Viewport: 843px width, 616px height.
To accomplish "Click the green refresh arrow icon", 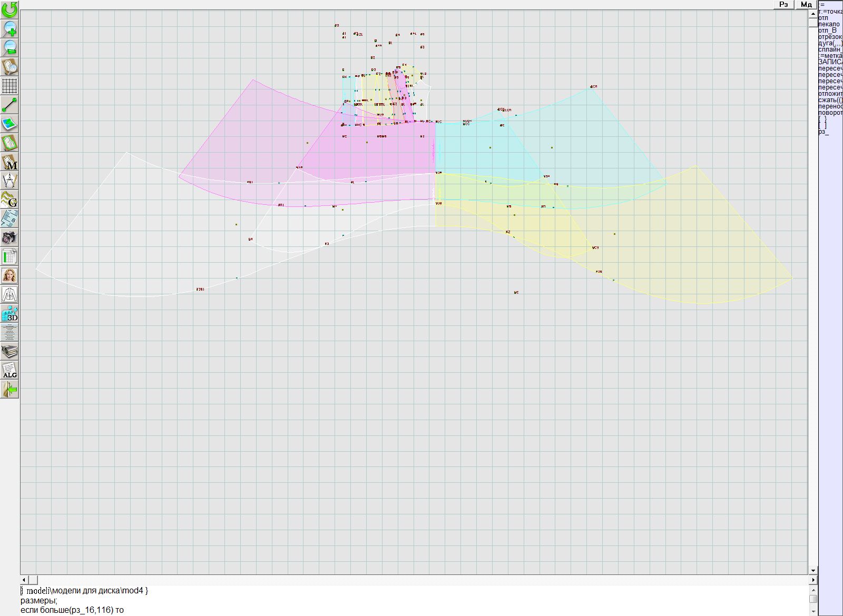I will (x=9, y=9).
